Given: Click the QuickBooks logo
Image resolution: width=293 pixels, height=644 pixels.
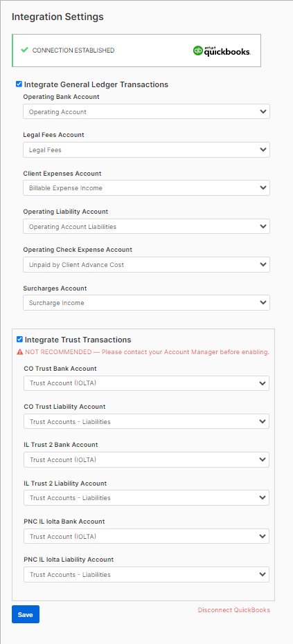Looking at the screenshot, I should (222, 51).
